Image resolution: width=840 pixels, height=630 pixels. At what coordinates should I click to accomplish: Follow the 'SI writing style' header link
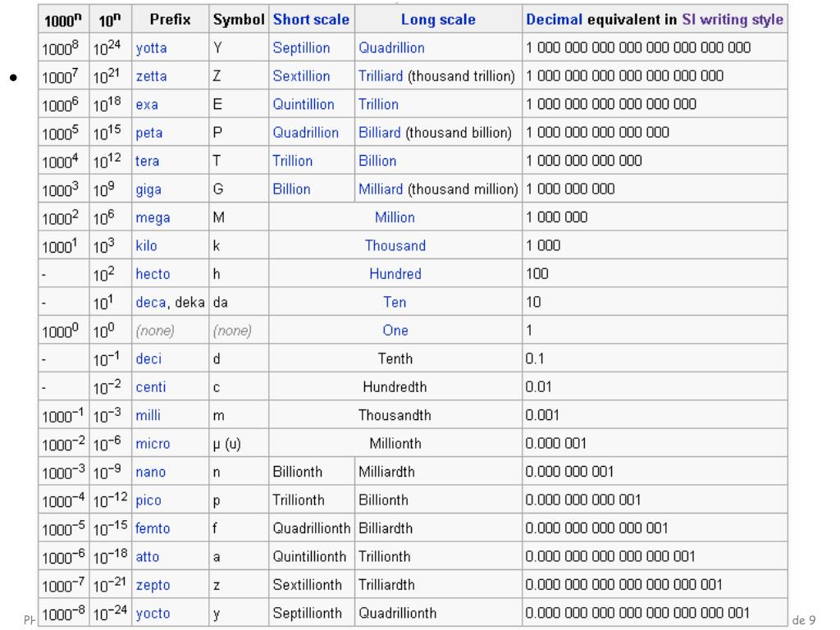pyautogui.click(x=733, y=20)
